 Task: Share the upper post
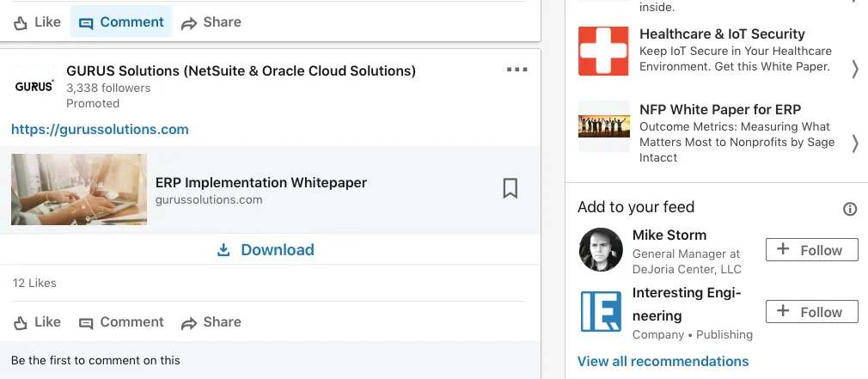(211, 22)
